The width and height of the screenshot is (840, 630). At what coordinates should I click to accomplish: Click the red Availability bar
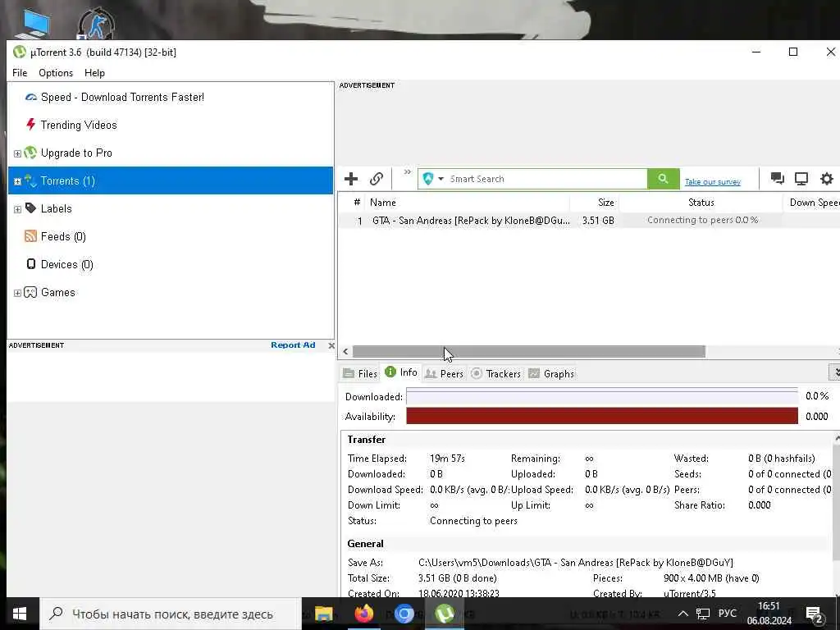[x=602, y=416]
